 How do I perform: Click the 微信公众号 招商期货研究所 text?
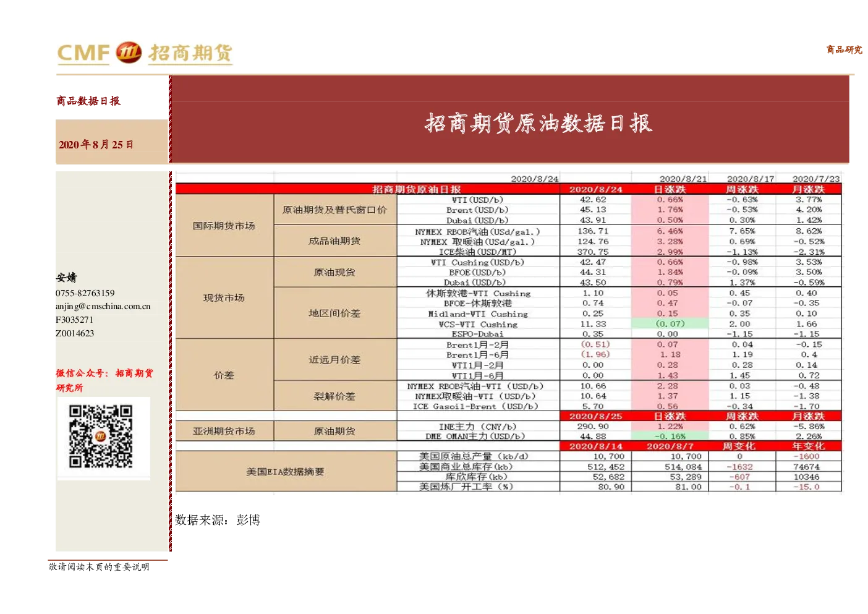click(104, 380)
